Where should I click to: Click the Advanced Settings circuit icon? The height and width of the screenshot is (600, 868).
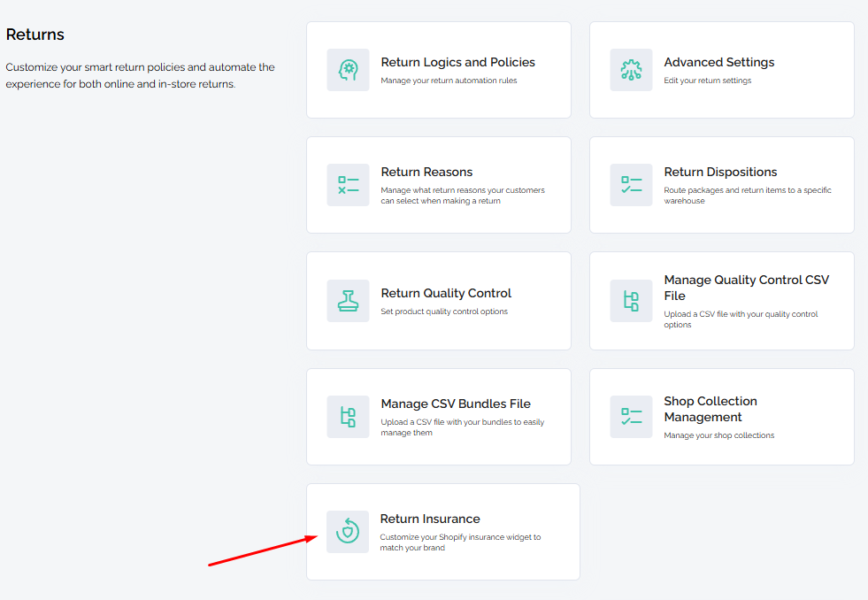[x=631, y=70]
